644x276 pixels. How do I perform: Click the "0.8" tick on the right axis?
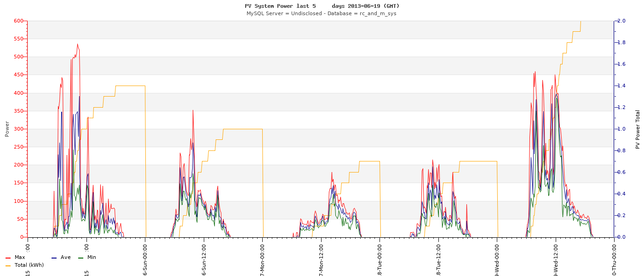pos(621,150)
